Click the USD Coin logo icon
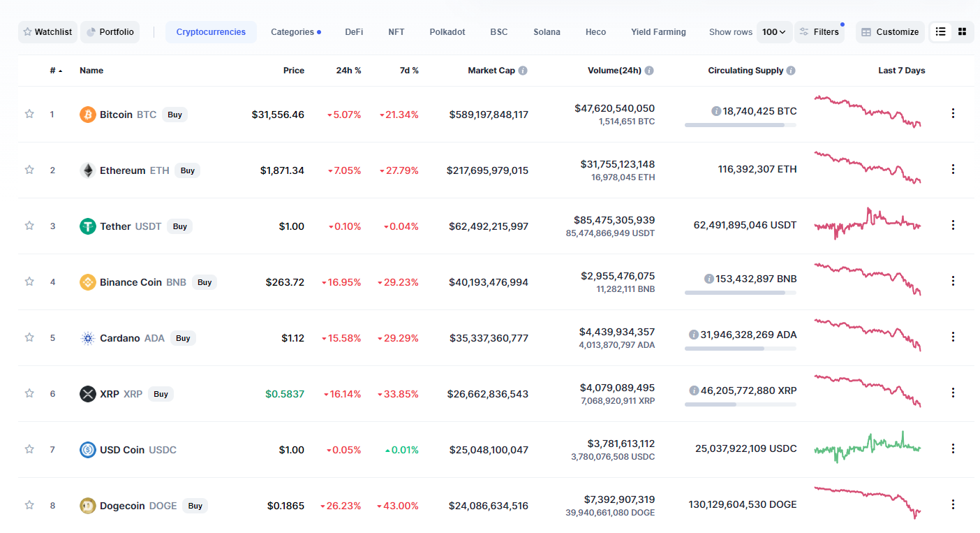Image resolution: width=980 pixels, height=533 pixels. tap(88, 450)
